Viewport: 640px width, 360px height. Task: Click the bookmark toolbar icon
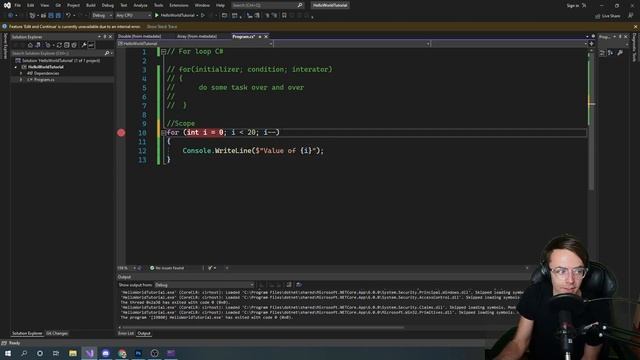point(284,16)
